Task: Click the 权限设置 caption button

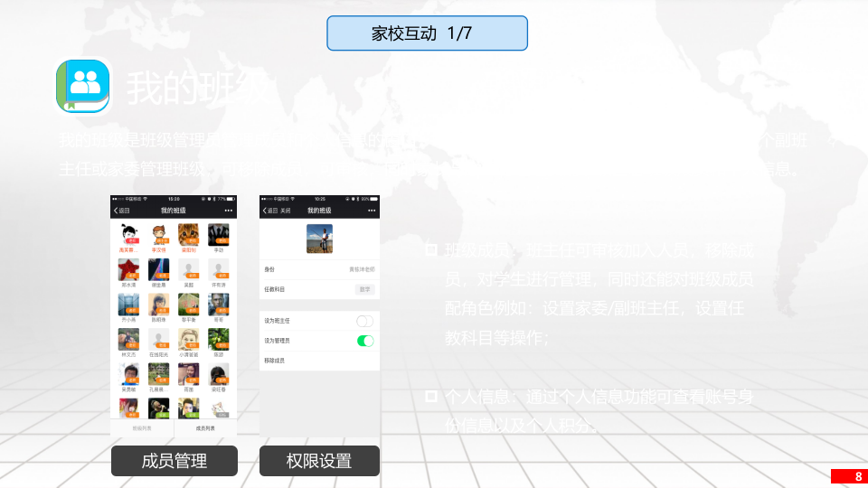Action: (319, 461)
